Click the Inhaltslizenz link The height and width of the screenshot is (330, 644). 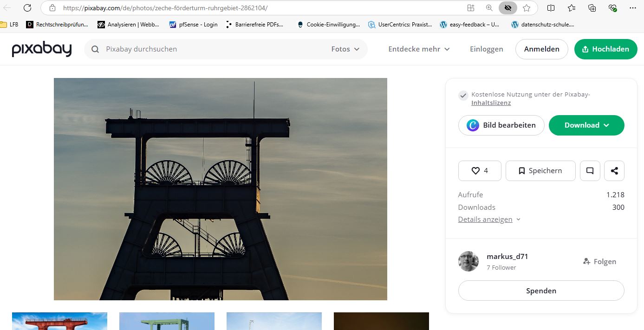point(491,103)
